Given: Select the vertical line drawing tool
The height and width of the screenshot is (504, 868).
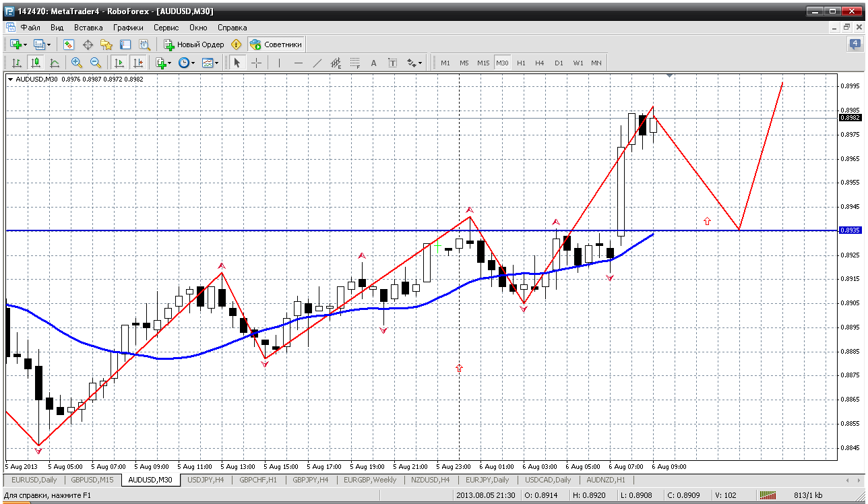Looking at the screenshot, I should (x=279, y=63).
